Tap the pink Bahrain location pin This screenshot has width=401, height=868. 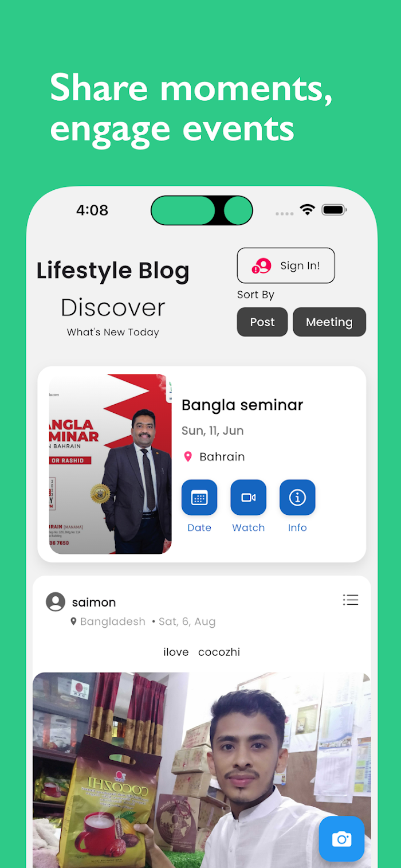pos(187,456)
